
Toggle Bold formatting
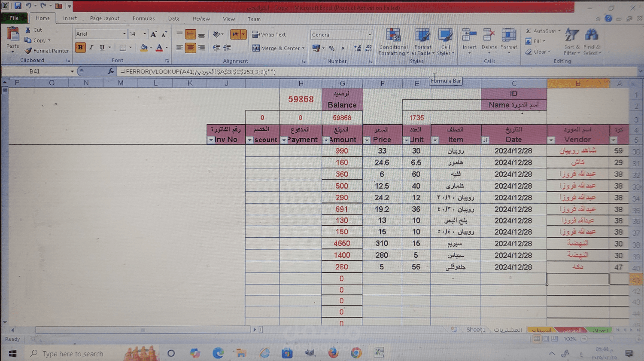point(80,48)
